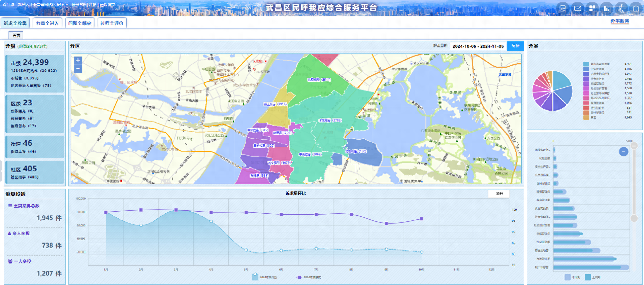Open the 起止日期 date range picker
This screenshot has height=285, width=644.
point(478,46)
